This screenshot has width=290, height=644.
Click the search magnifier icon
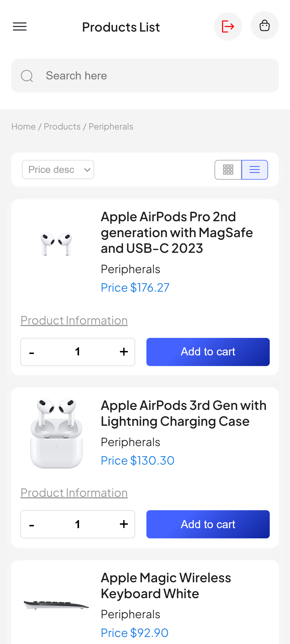coord(27,76)
